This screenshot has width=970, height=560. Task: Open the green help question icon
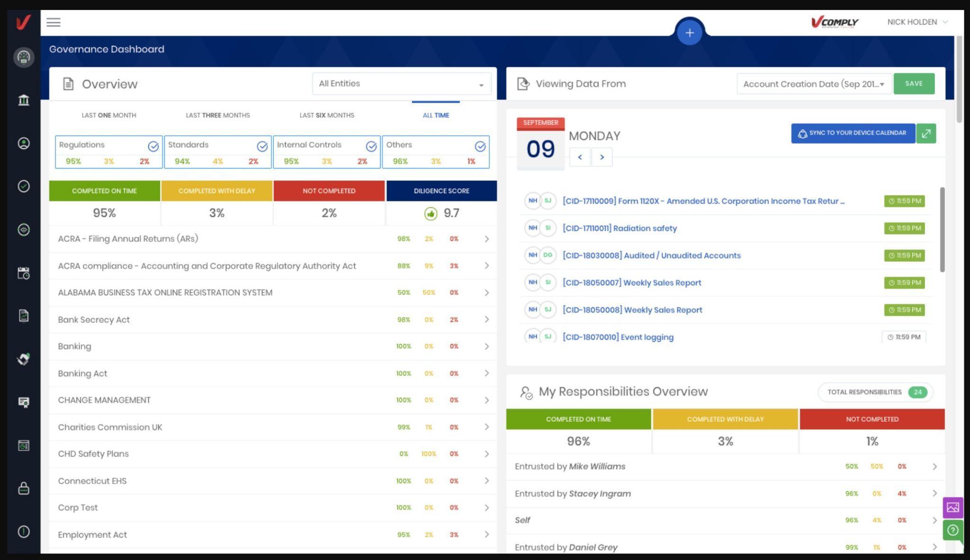click(953, 530)
